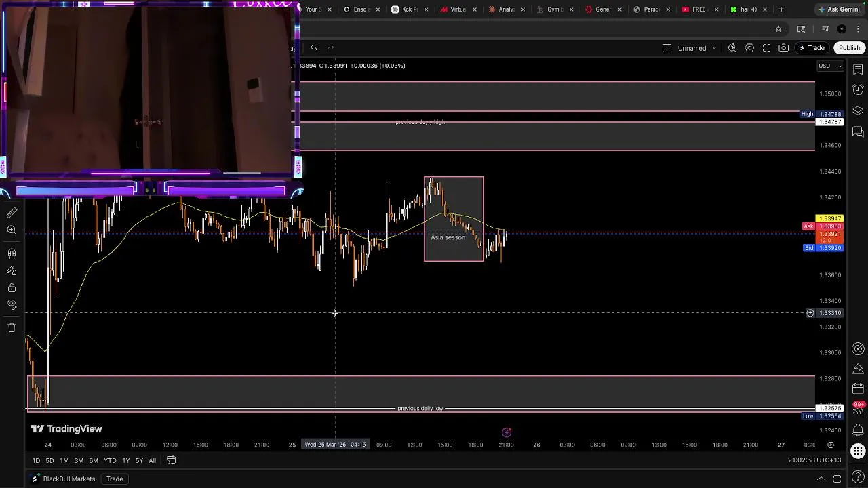
Task: Toggle hide all drawings eye
Action: pos(12,305)
